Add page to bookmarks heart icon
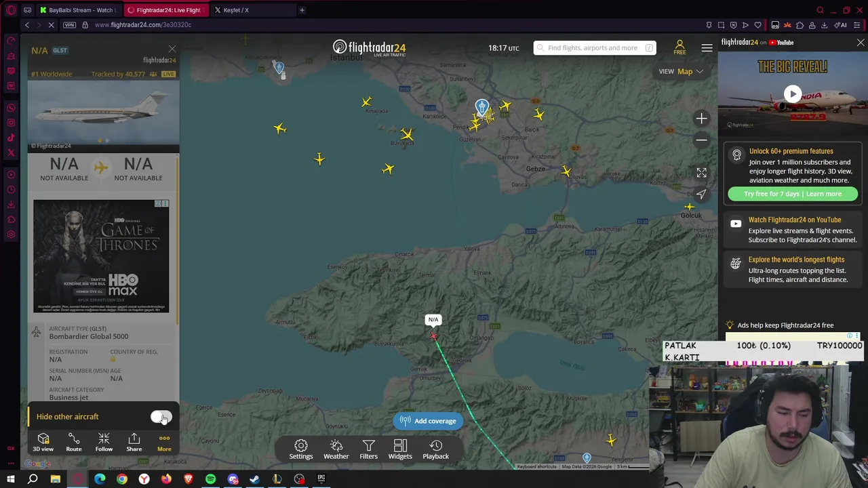The image size is (868, 488). pyautogui.click(x=757, y=25)
